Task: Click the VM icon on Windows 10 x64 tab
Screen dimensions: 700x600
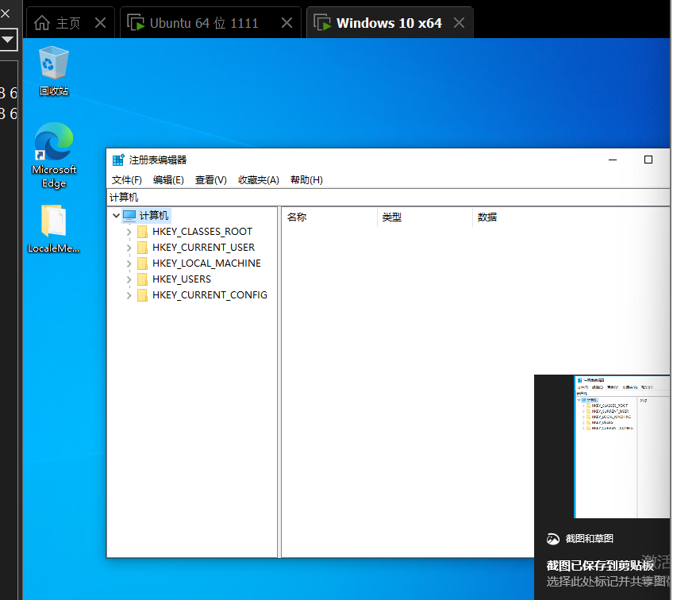Action: [322, 22]
